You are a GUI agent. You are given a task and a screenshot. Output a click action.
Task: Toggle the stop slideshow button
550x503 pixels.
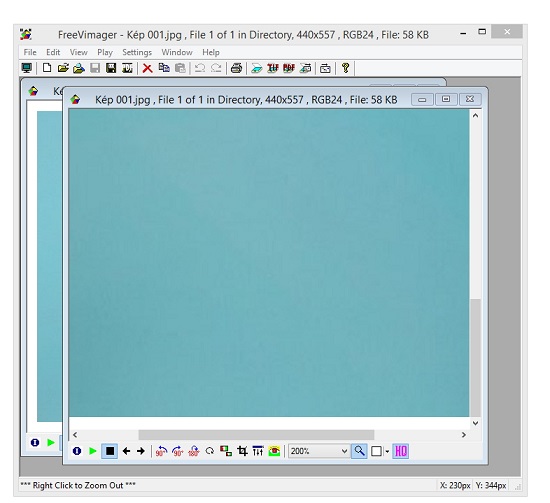click(109, 451)
